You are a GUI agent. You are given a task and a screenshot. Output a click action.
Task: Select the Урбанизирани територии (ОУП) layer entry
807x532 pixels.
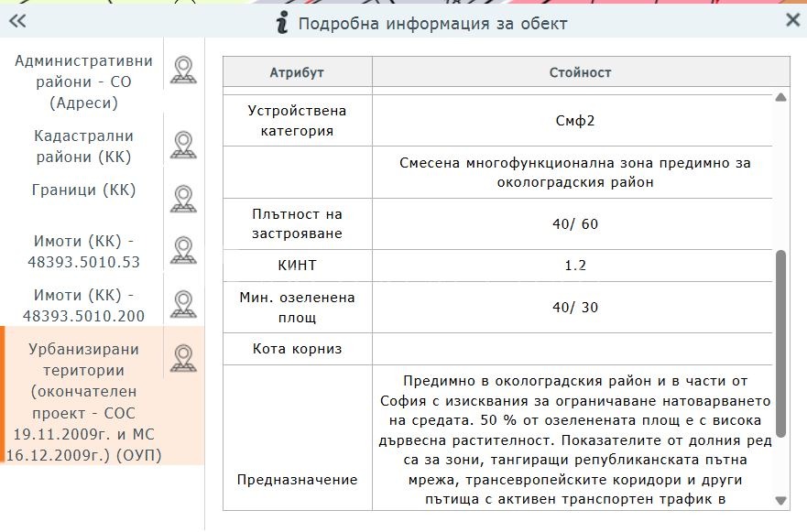tap(87, 403)
